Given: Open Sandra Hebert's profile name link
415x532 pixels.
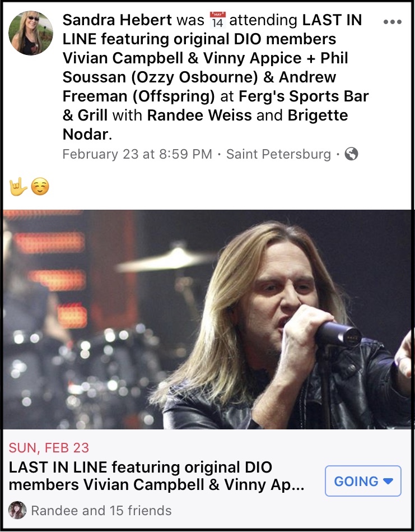Looking at the screenshot, I should tap(117, 20).
